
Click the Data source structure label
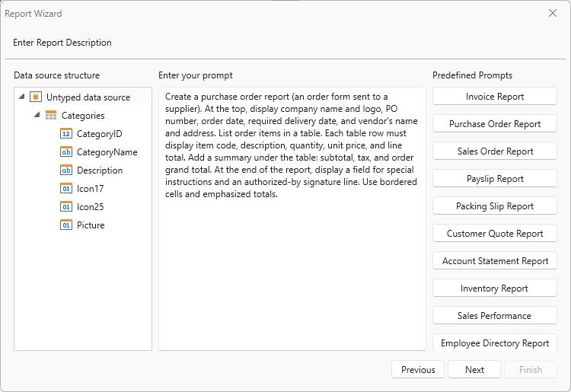tap(57, 75)
